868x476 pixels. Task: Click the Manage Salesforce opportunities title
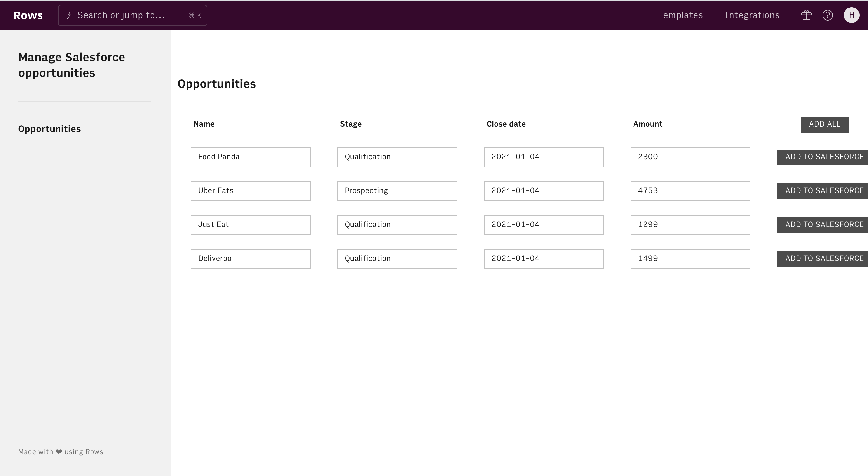[x=71, y=65]
